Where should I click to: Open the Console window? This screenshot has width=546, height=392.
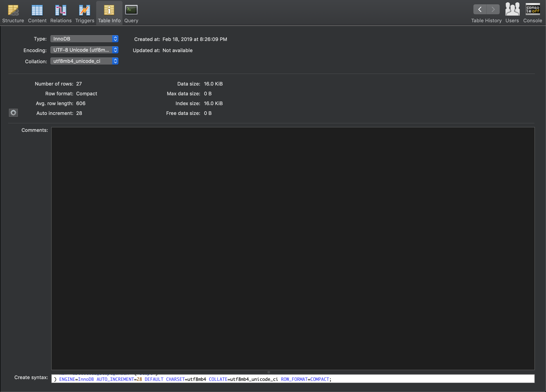point(532,12)
